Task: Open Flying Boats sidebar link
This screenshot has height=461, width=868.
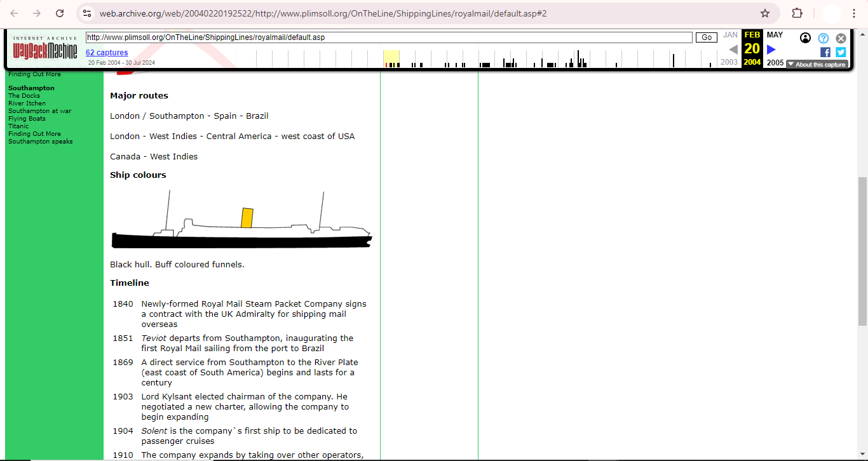Action: pyautogui.click(x=27, y=119)
